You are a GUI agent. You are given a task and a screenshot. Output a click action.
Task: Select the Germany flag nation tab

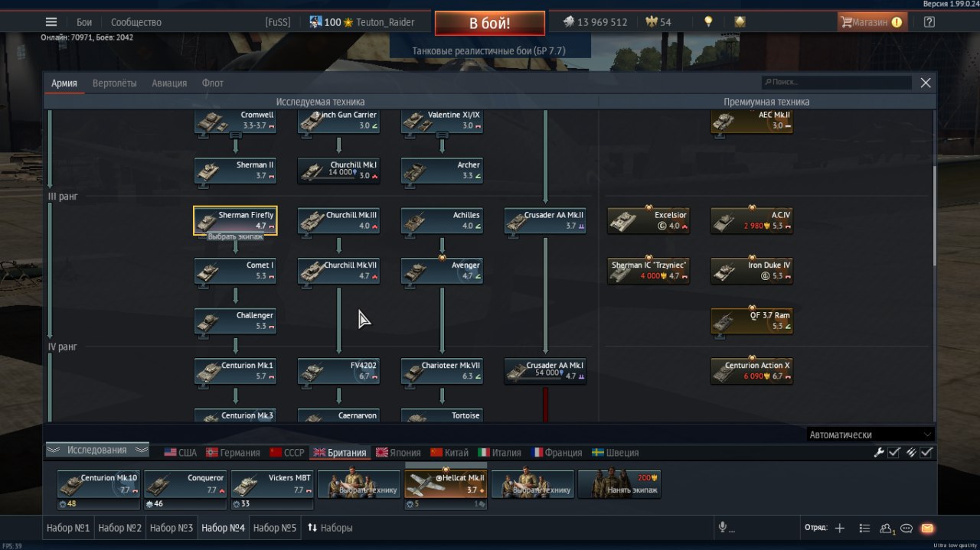(x=233, y=452)
